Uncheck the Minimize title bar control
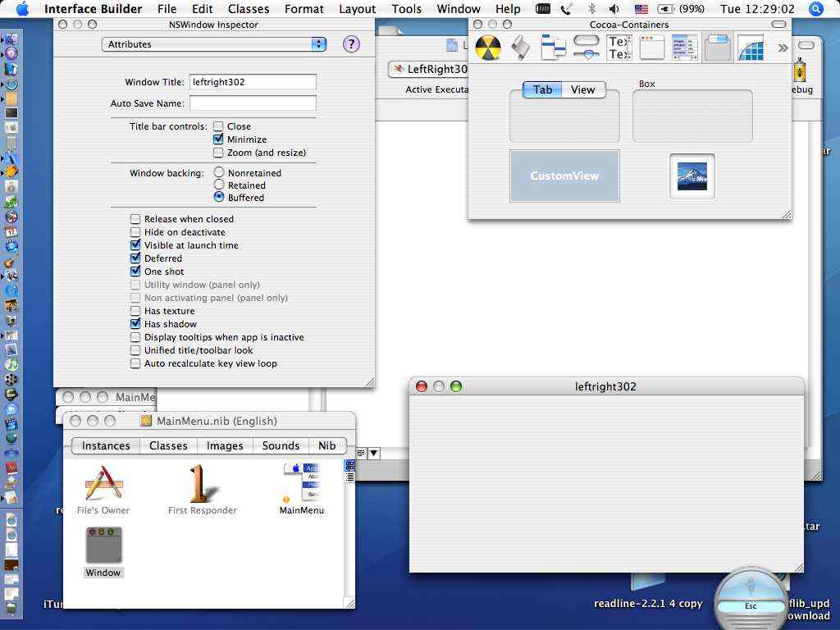840x630 pixels. coord(218,139)
